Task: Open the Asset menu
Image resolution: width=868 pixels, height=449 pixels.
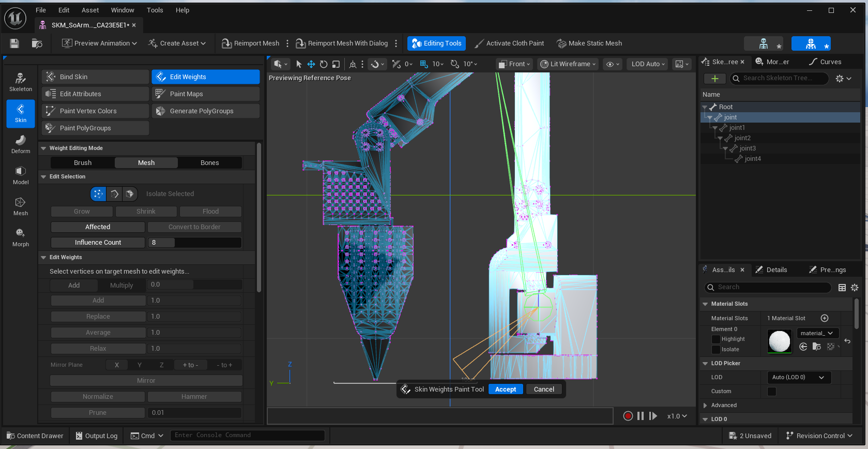Action: click(90, 10)
